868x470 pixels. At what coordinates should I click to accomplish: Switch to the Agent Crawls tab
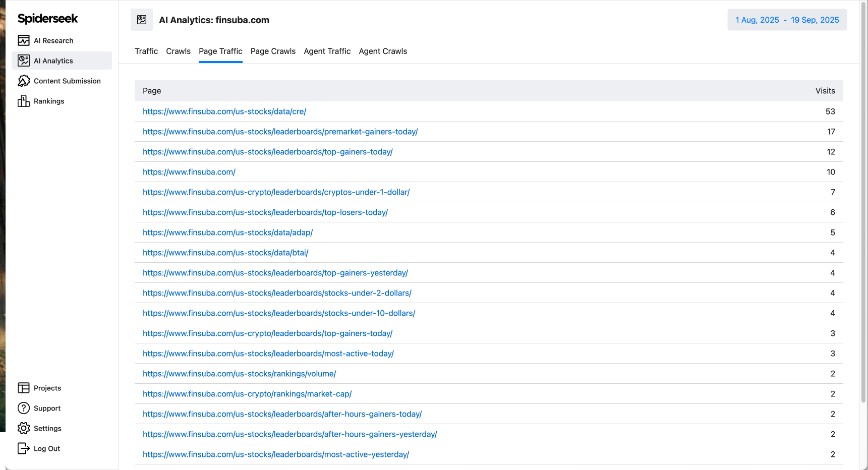[x=383, y=51]
